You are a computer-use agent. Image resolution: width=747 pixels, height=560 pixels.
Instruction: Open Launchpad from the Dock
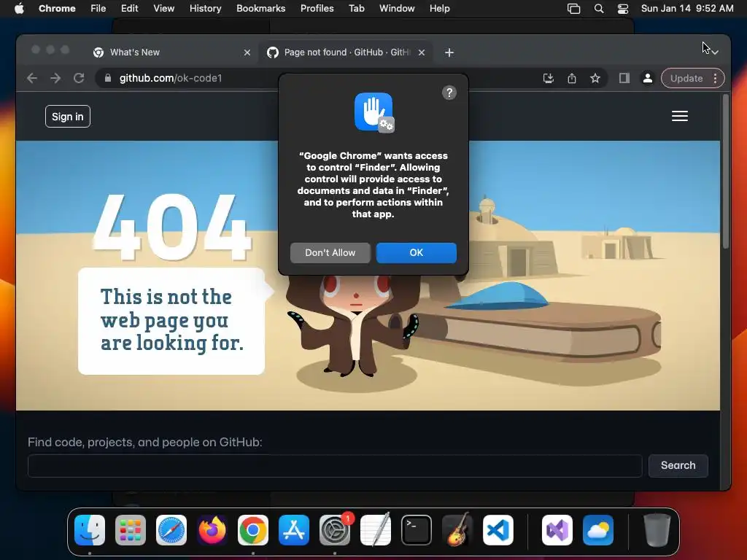coord(131,530)
